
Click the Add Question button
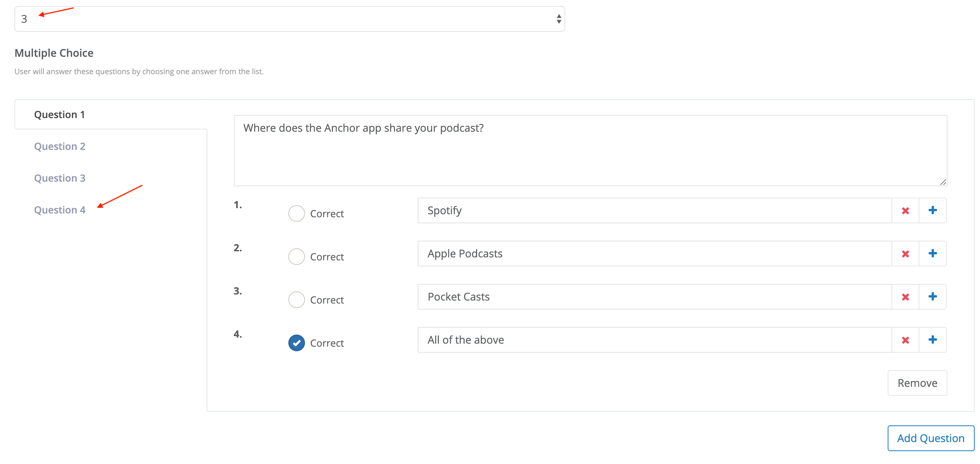point(930,438)
